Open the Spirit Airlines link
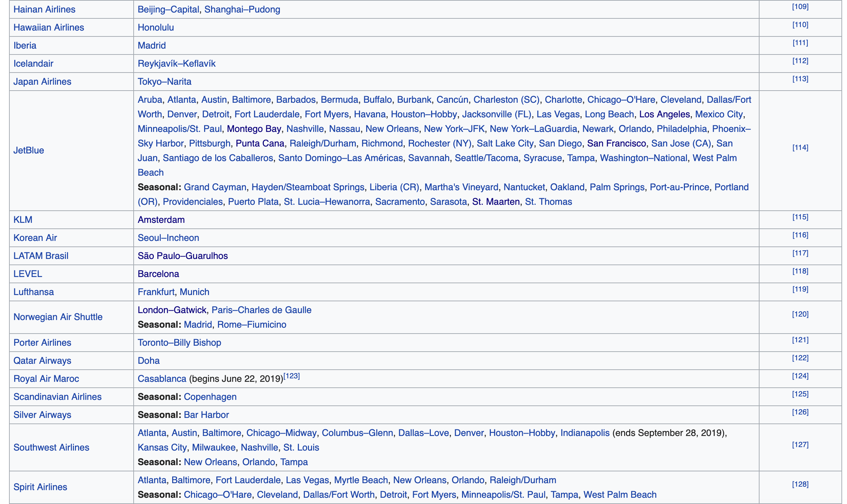Image resolution: width=847 pixels, height=504 pixels. point(40,487)
